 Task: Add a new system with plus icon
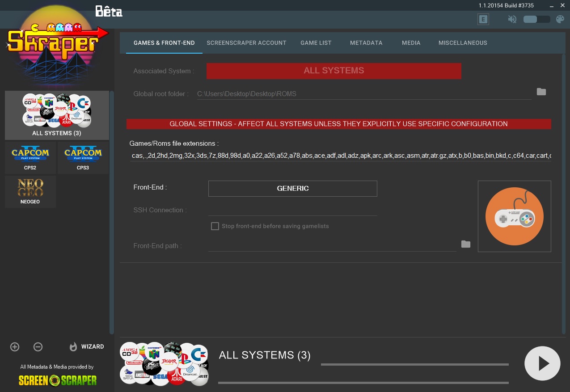pos(15,347)
